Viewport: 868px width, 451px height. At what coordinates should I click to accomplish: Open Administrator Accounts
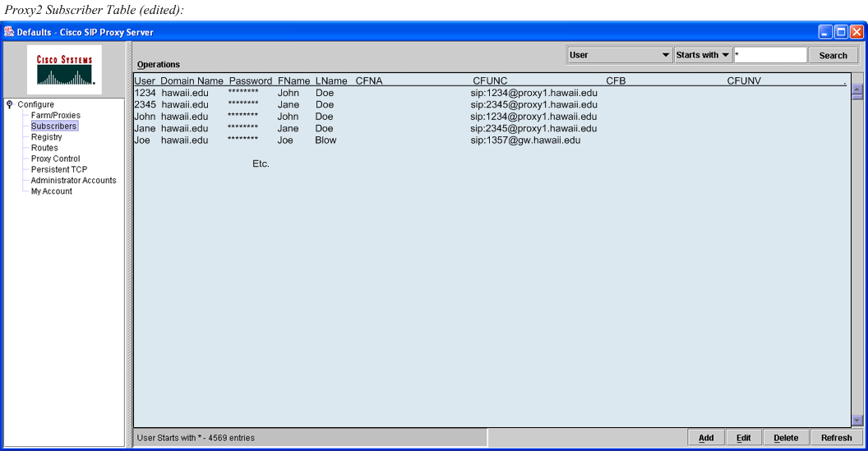click(74, 181)
